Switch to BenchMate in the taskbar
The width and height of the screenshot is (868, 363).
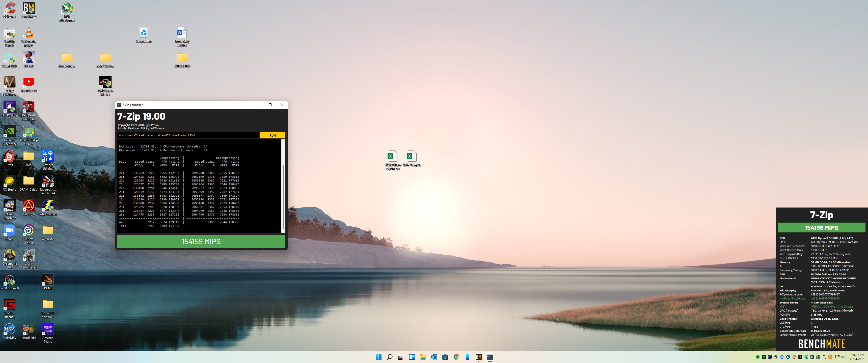tap(478, 357)
